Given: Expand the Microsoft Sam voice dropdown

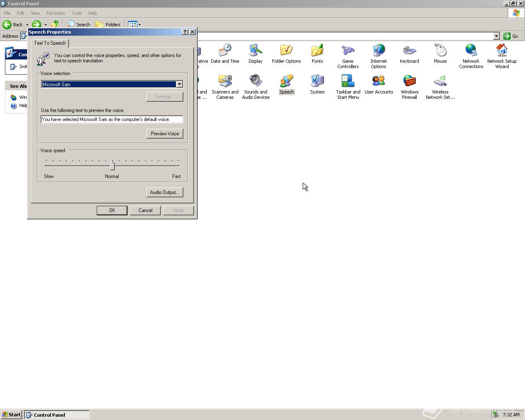Looking at the screenshot, I should (179, 84).
